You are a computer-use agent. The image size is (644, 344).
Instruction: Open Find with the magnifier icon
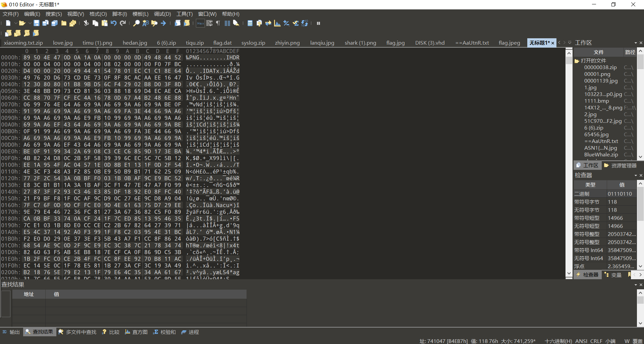(x=136, y=23)
